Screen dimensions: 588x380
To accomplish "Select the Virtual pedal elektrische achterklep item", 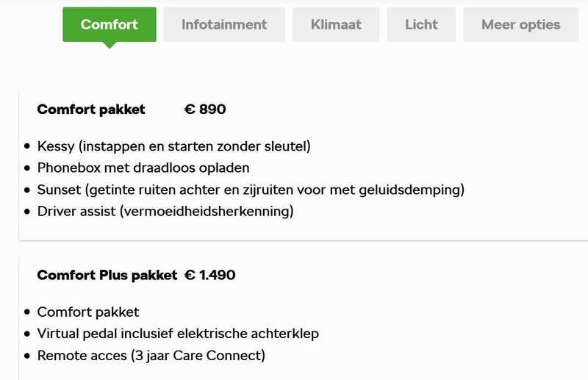I will (x=178, y=334).
